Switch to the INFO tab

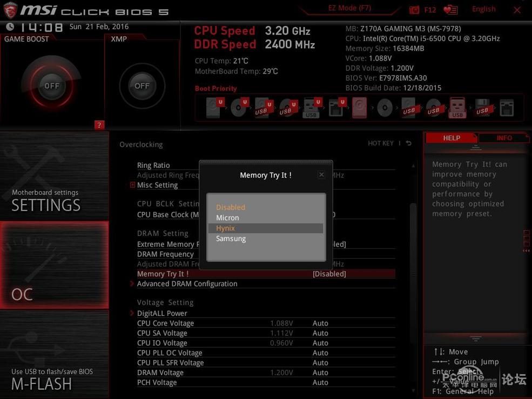tap(504, 138)
